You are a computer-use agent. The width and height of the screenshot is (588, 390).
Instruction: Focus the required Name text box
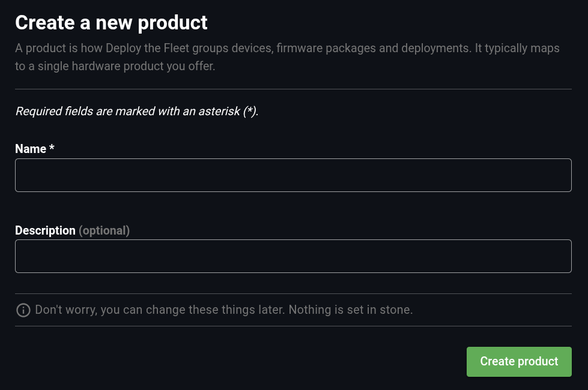(x=293, y=175)
